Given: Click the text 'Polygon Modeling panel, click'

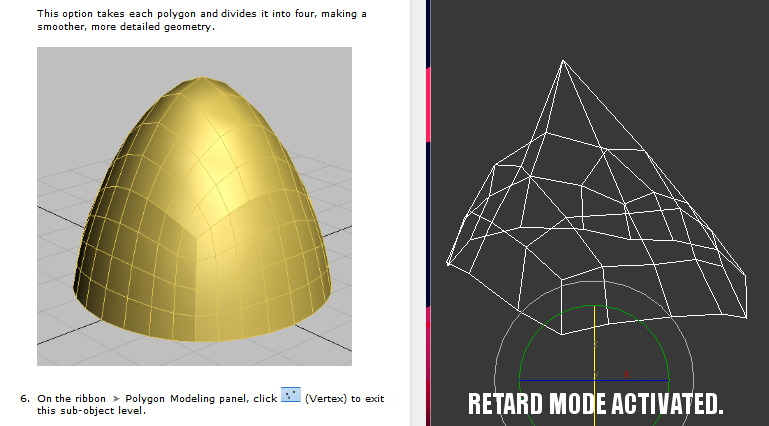Looking at the screenshot, I should (201, 399).
